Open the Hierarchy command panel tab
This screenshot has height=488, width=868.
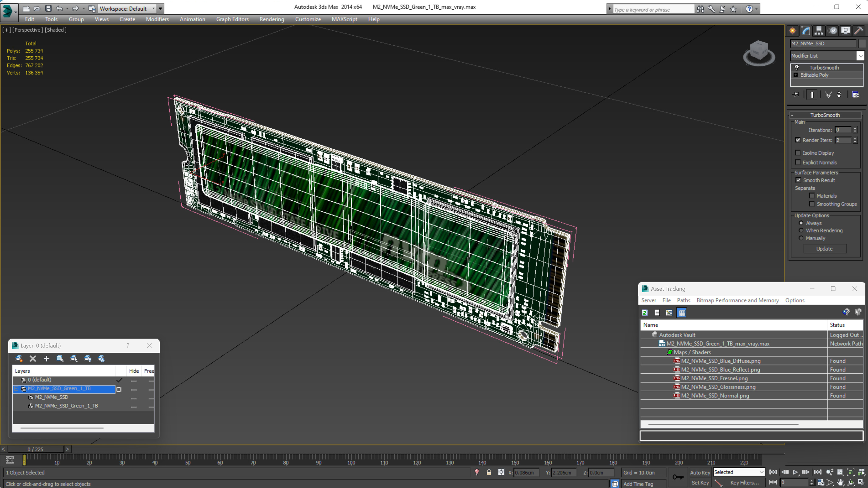click(x=819, y=31)
